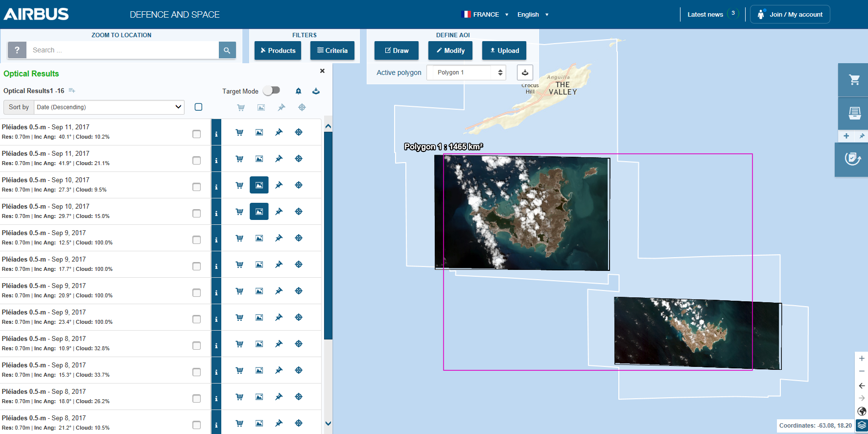Select checkbox for Sep 9 Inc Ang 12.5° result
Image resolution: width=868 pixels, height=434 pixels.
pyautogui.click(x=196, y=240)
